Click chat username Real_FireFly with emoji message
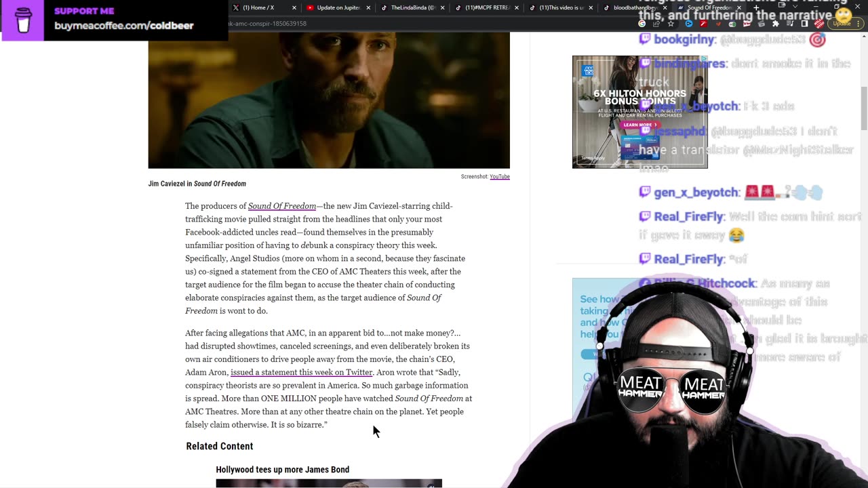868x488 pixels. pyautogui.click(x=689, y=218)
